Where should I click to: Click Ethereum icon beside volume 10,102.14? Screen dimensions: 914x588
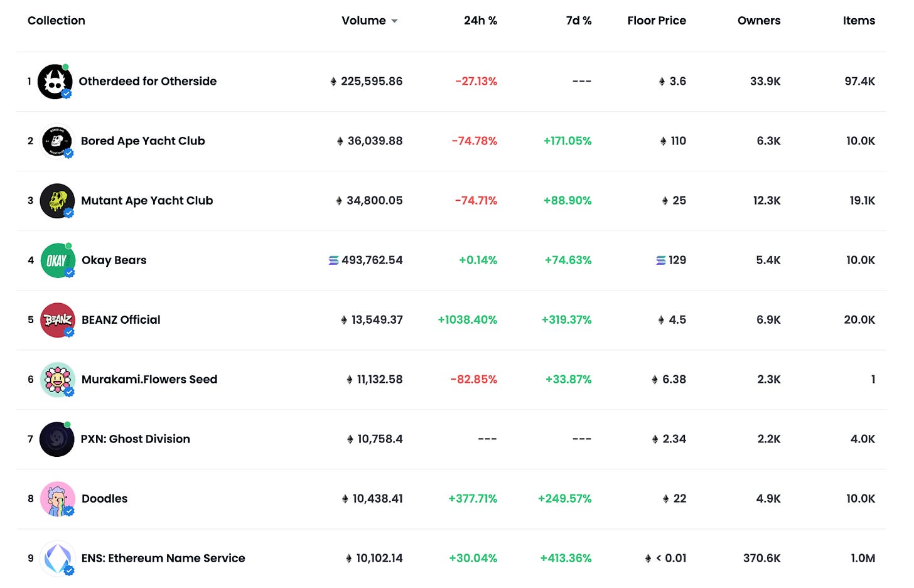[349, 559]
